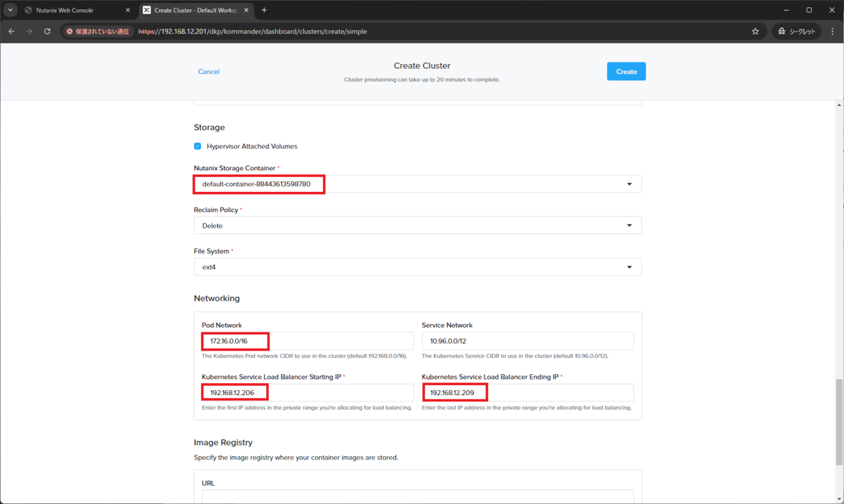844x504 pixels.
Task: Click the image registry description text
Action: coord(295,457)
